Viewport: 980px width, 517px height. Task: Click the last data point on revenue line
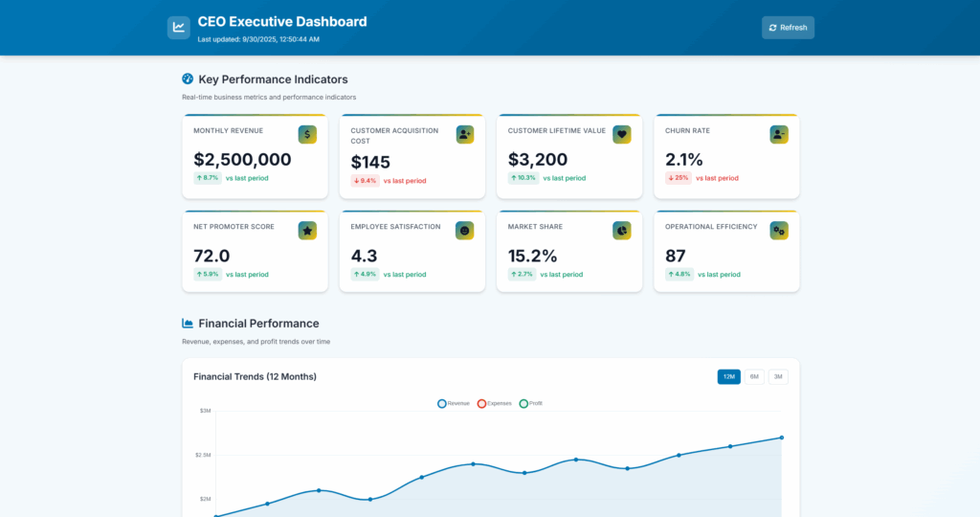pos(781,438)
